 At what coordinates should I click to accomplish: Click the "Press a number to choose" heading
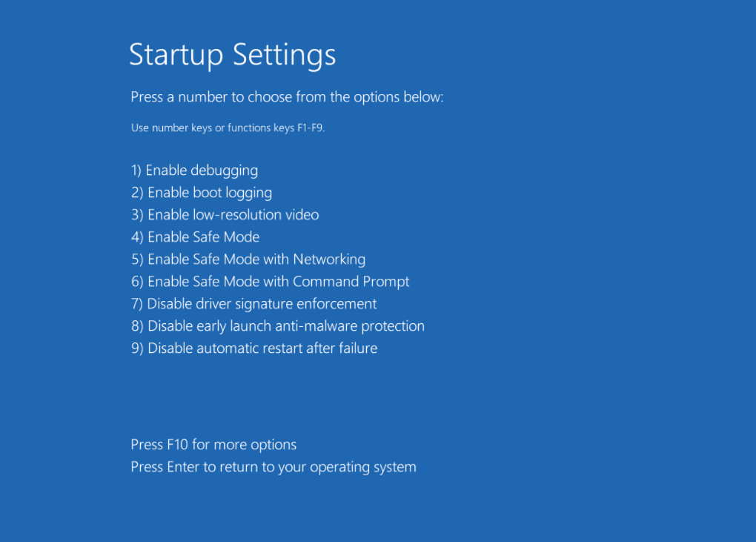click(286, 96)
